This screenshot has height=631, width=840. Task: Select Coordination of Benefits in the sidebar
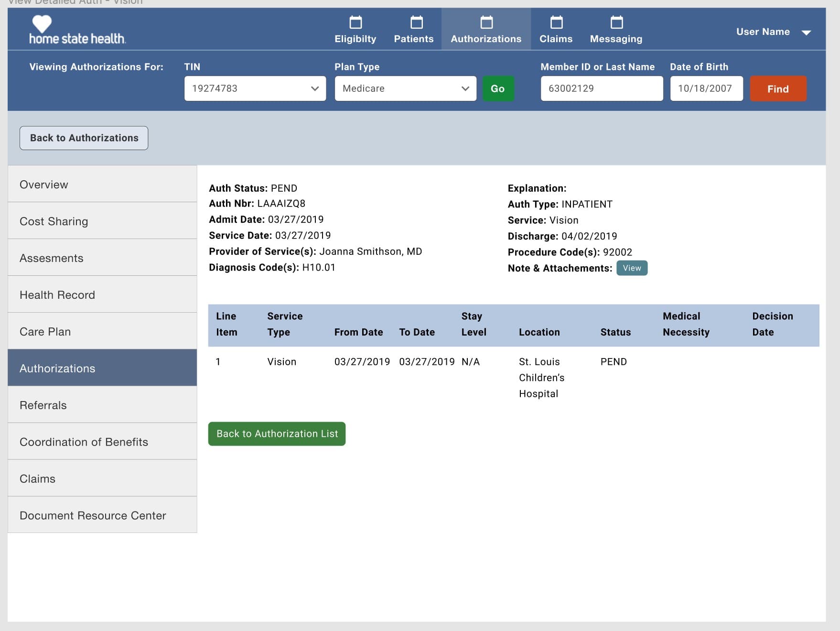[102, 442]
